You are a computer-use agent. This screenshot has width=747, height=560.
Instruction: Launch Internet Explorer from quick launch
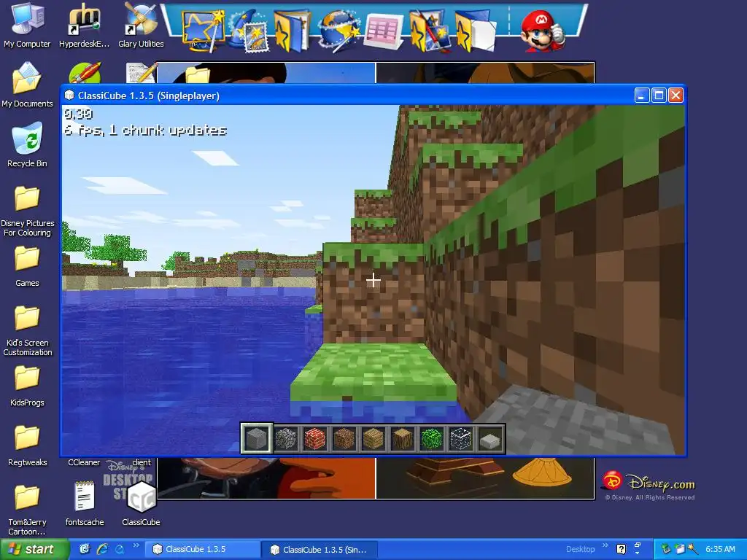click(102, 550)
